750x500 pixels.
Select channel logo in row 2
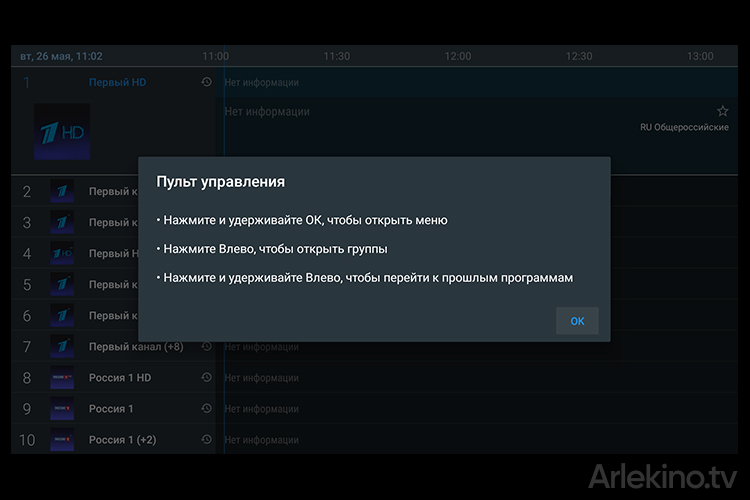click(62, 191)
